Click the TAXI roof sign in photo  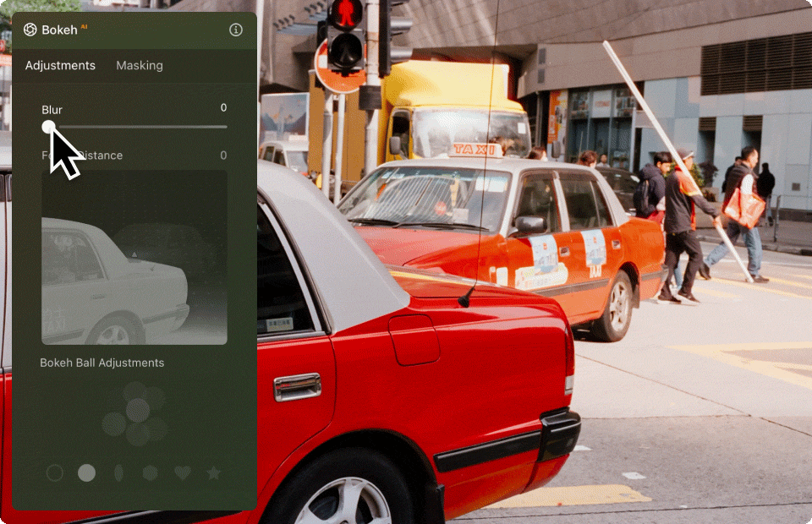pyautogui.click(x=476, y=150)
